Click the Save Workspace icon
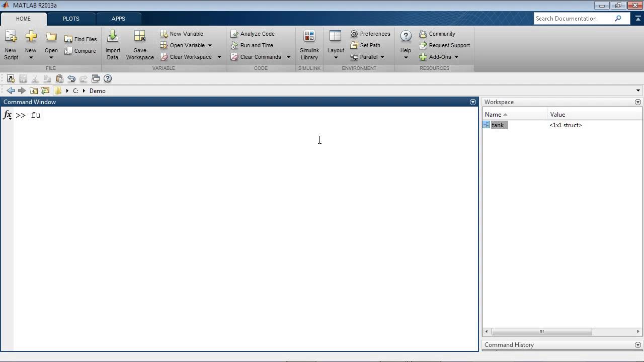Image resolution: width=644 pixels, height=362 pixels. 140,37
